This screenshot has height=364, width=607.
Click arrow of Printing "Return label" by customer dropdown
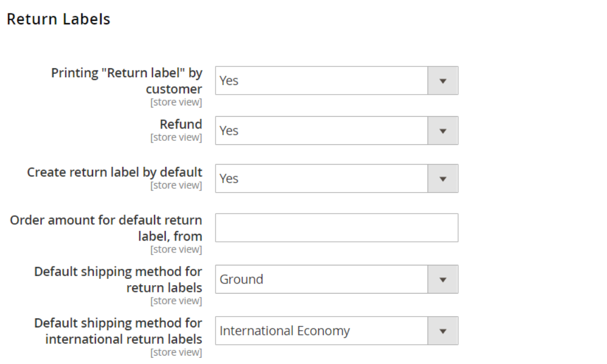pyautogui.click(x=443, y=81)
